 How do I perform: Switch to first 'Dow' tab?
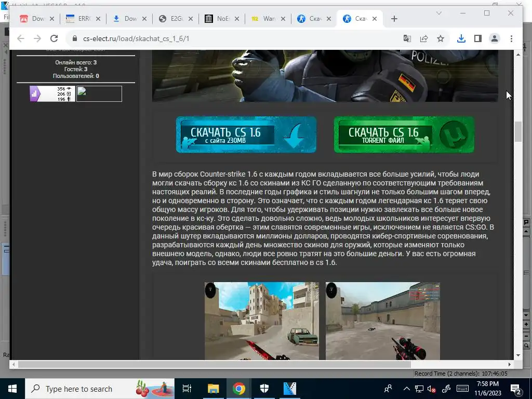[34, 19]
